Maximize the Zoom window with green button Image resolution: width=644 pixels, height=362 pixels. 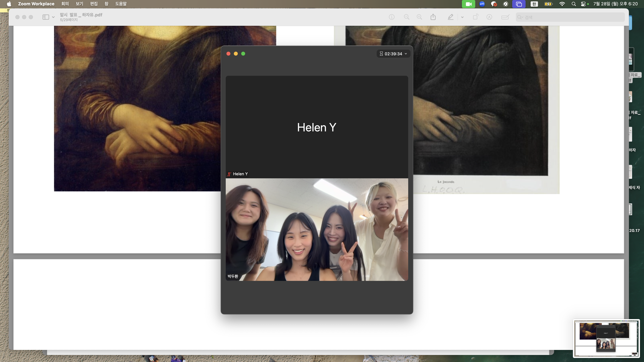click(x=243, y=54)
